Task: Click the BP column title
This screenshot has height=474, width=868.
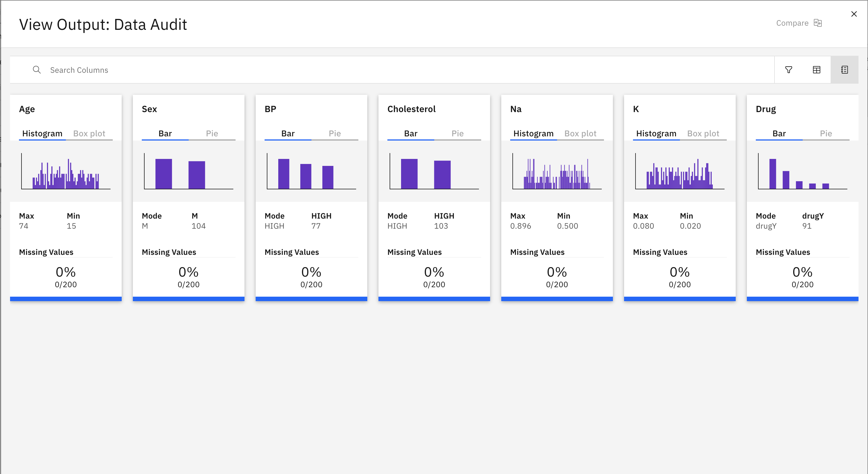Action: pyautogui.click(x=270, y=109)
